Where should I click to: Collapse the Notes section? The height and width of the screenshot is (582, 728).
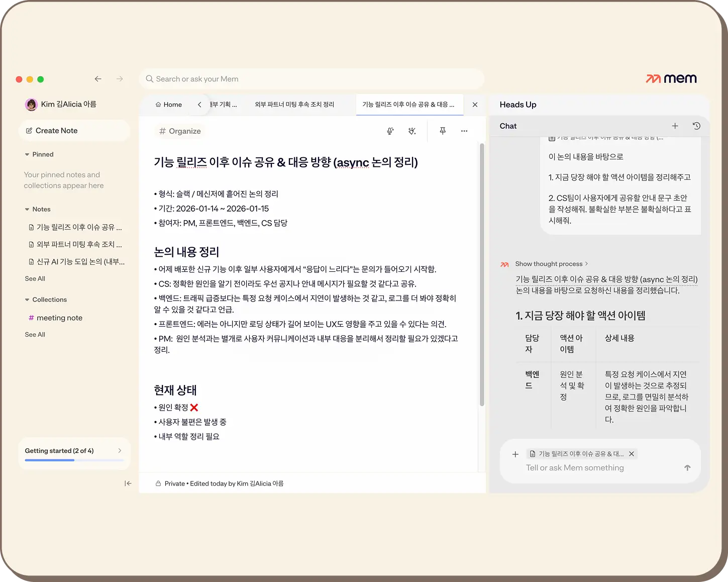[27, 210]
